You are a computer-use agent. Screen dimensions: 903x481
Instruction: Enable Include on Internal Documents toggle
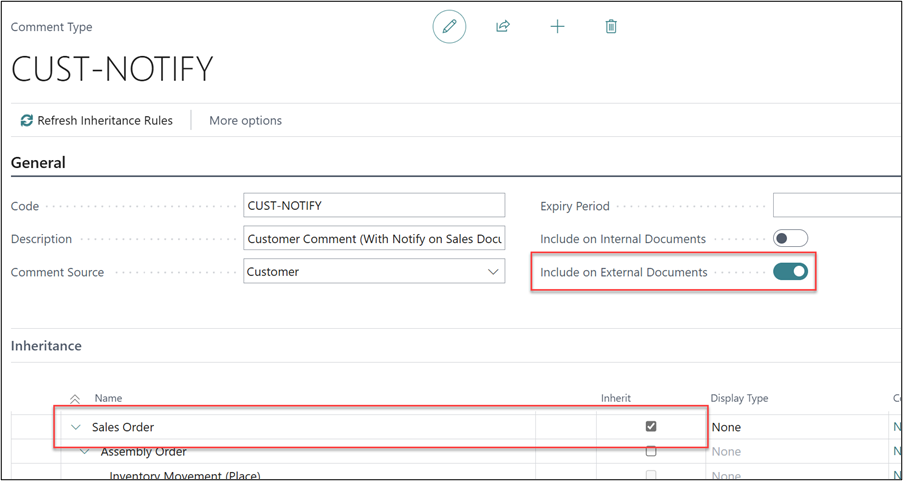click(790, 238)
